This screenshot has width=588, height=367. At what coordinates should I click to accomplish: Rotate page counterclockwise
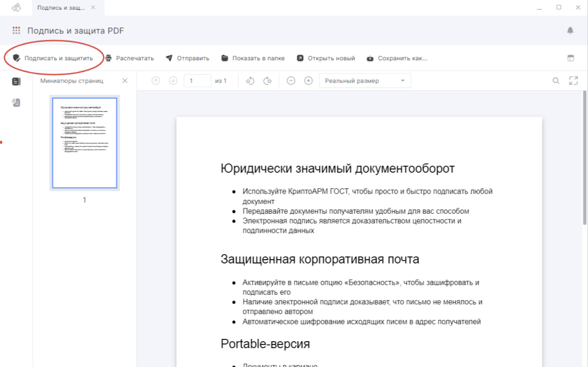pyautogui.click(x=250, y=80)
